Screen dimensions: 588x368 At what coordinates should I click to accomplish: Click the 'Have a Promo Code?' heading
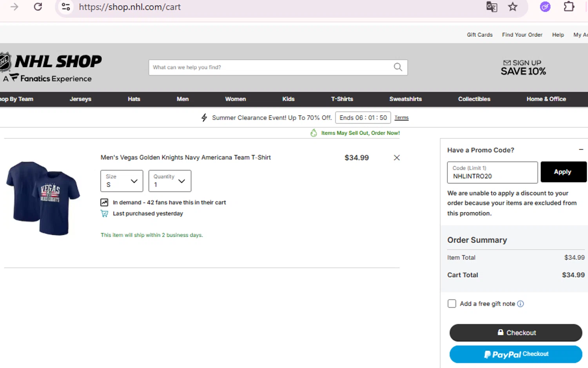[x=481, y=150]
